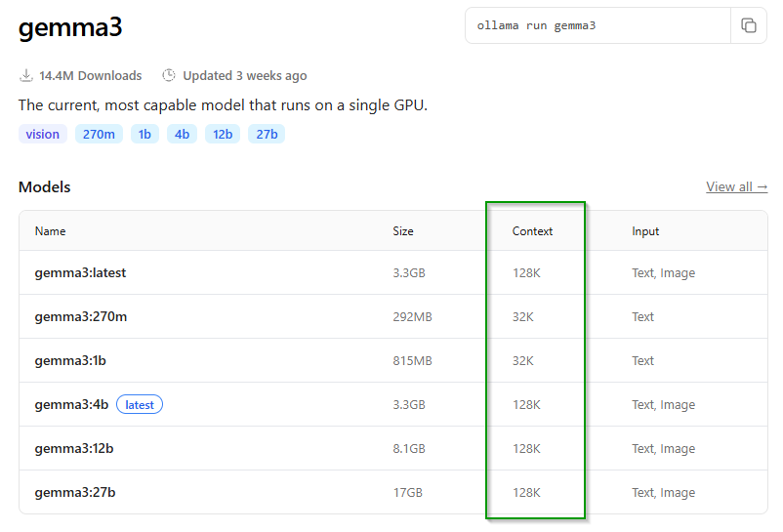Click the Context column header

click(x=532, y=231)
